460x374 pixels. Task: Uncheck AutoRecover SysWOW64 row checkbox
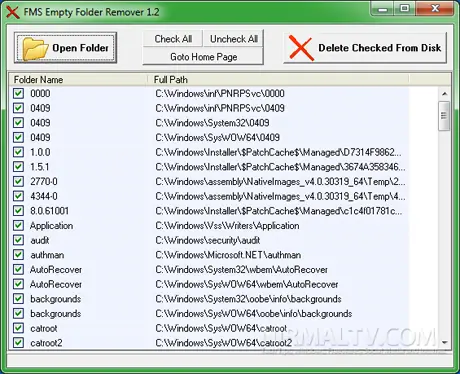point(18,284)
